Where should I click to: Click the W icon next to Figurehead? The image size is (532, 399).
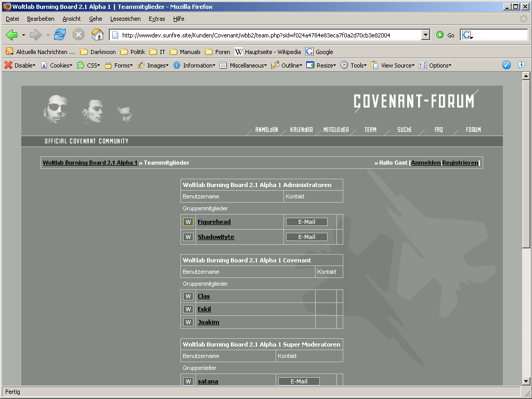coord(188,222)
